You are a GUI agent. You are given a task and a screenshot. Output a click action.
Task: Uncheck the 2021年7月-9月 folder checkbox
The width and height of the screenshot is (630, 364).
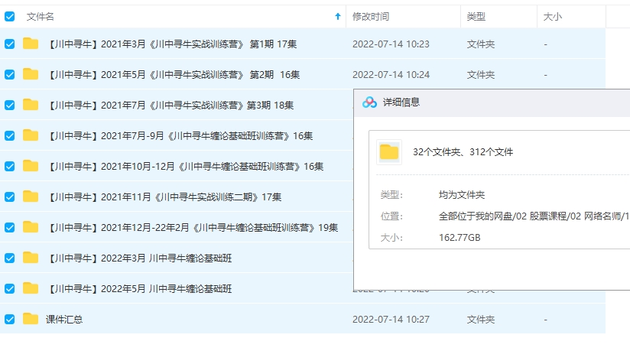10,136
